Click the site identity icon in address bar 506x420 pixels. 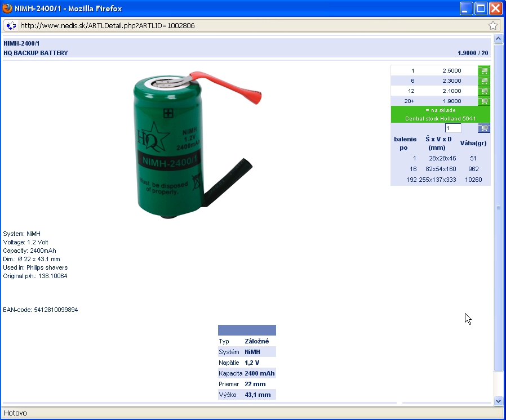point(11,25)
